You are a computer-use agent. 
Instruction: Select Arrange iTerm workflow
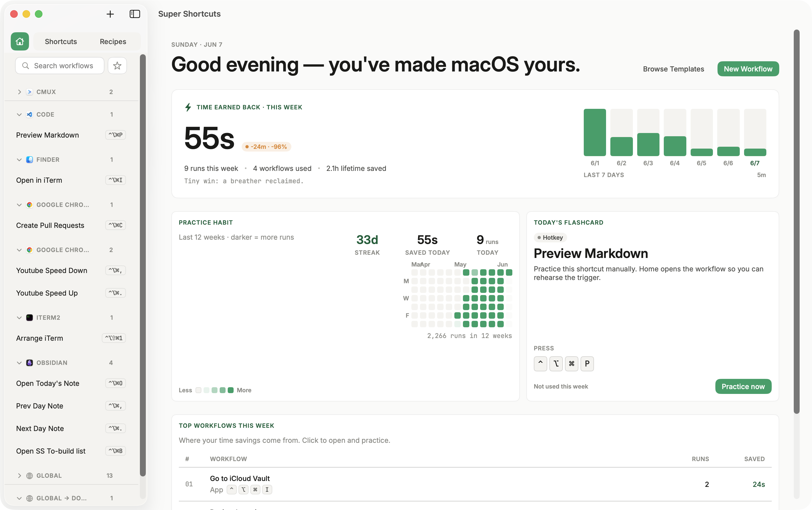pos(71,338)
